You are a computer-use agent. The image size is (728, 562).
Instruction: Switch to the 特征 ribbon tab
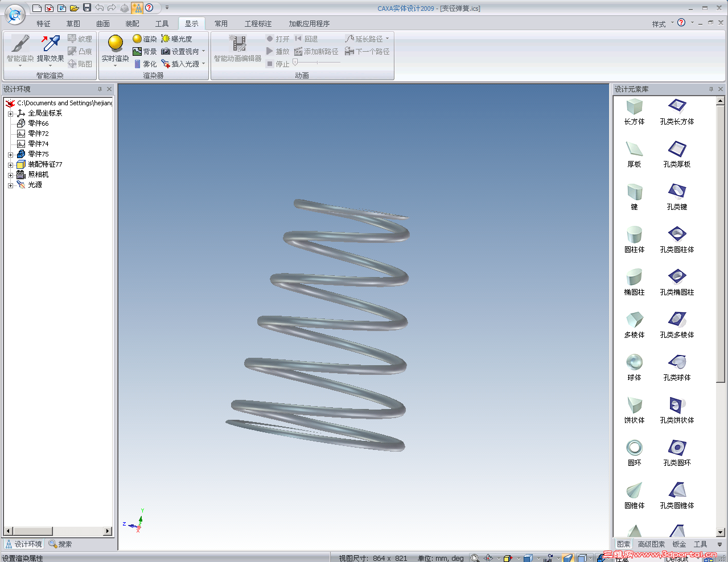point(43,23)
